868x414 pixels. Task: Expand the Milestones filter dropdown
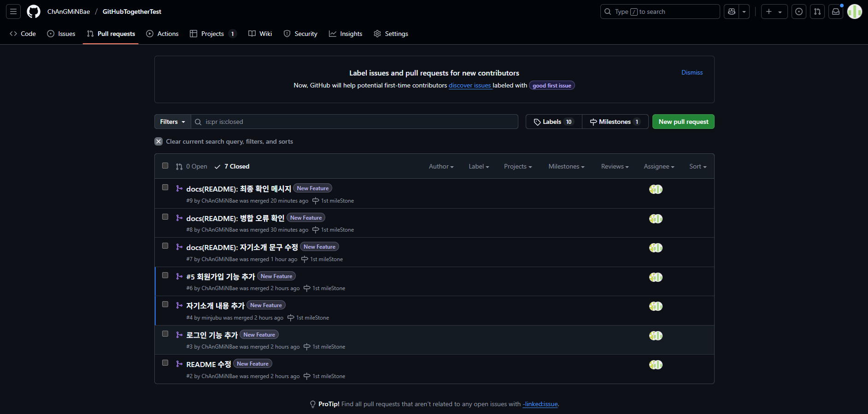click(566, 166)
